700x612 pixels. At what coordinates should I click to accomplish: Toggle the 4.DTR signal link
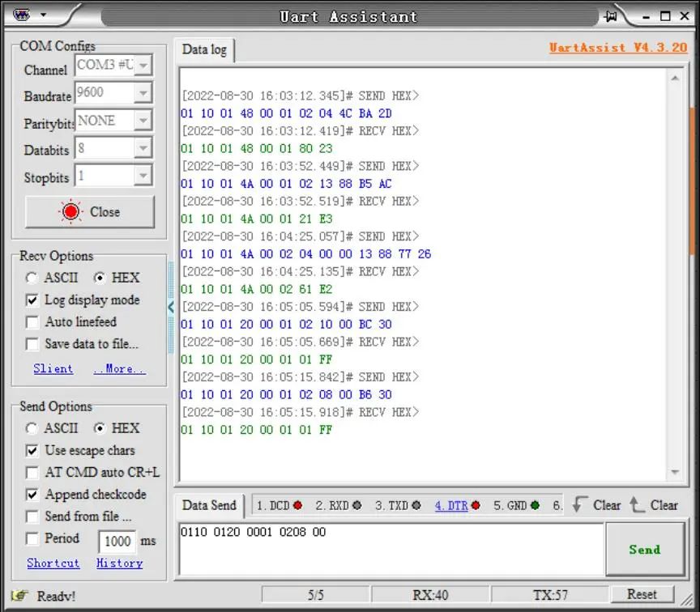(451, 505)
